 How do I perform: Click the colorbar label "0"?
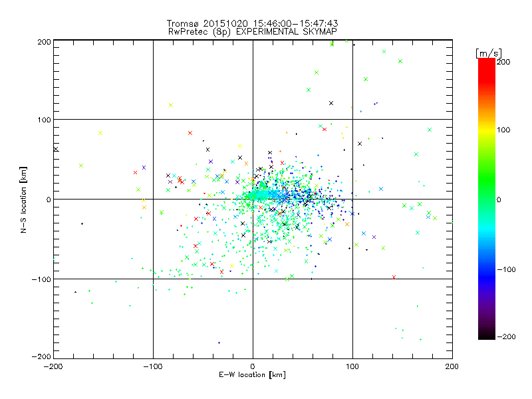tap(499, 199)
